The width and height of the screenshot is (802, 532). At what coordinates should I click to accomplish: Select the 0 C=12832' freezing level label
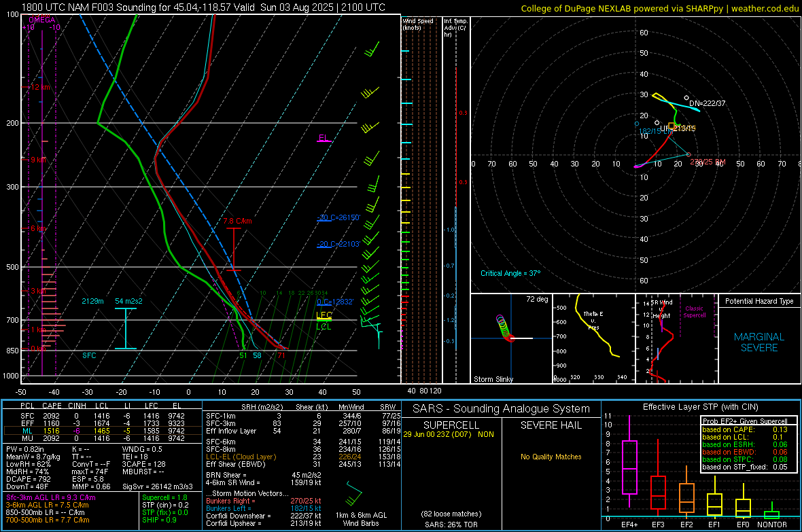(335, 302)
